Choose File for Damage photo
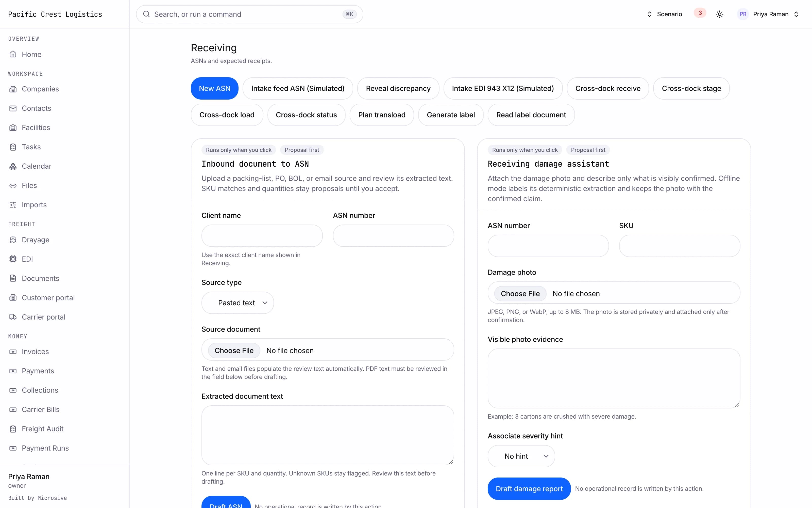This screenshot has height=508, width=812. pos(520,294)
